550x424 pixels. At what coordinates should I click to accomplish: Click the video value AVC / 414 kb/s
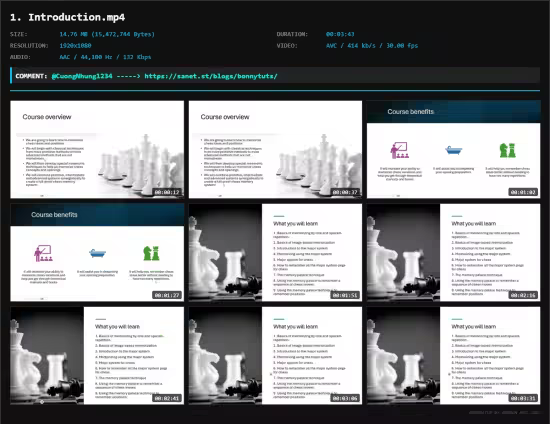372,46
